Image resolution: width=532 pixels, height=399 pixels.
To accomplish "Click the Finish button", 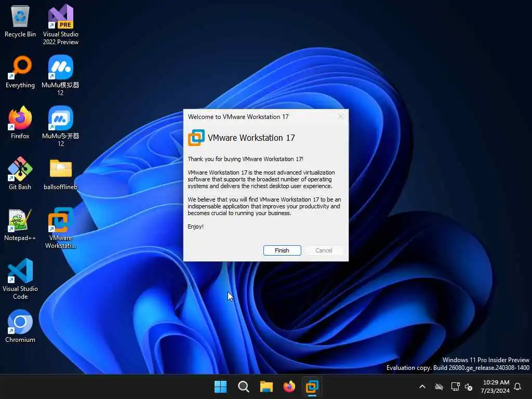I will pos(282,250).
